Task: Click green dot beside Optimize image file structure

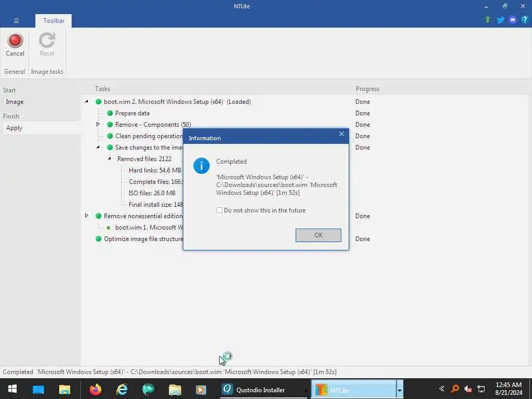Action: [98, 239]
